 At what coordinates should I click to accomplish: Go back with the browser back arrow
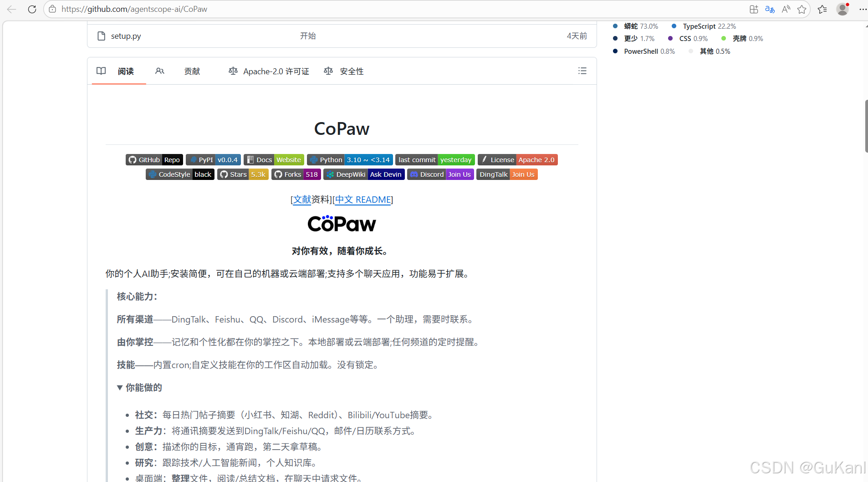coord(11,9)
